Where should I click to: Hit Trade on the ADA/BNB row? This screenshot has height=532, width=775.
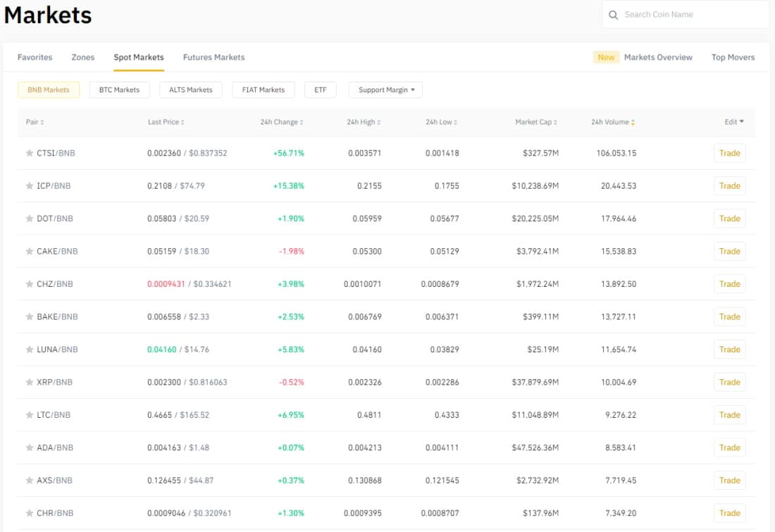coord(729,447)
